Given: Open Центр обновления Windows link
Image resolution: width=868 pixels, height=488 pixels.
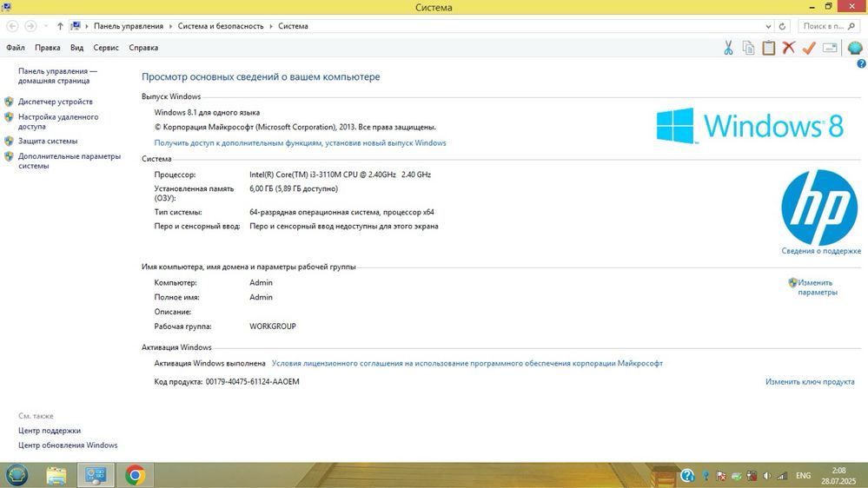Looking at the screenshot, I should (68, 445).
